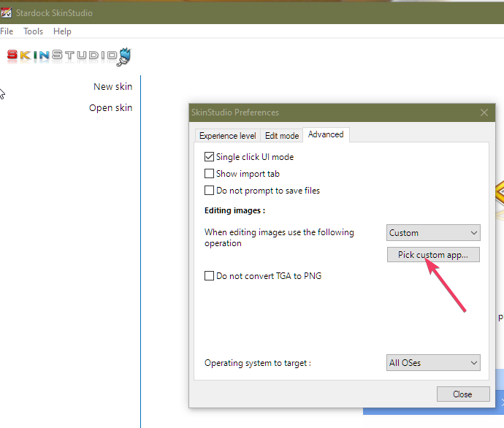This screenshot has width=504, height=428.
Task: Open the All OSes target dropdown
Action: pyautogui.click(x=433, y=362)
